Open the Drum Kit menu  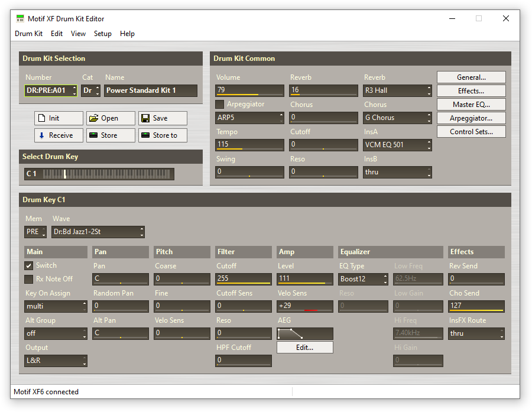[28, 34]
